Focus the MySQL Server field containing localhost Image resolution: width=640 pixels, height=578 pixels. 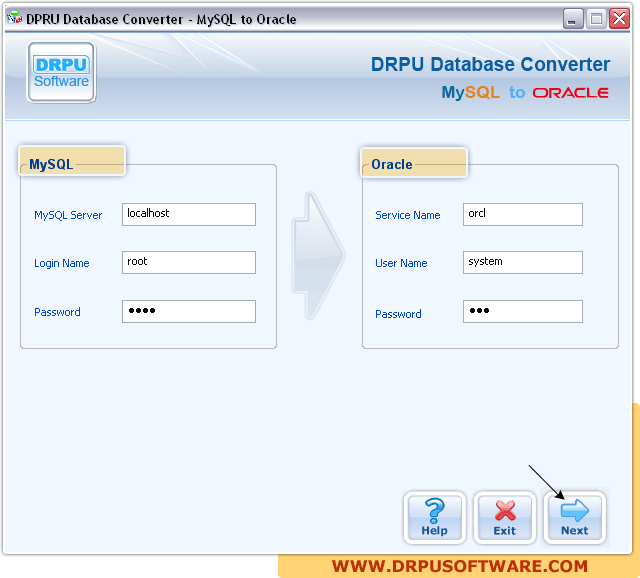[189, 214]
